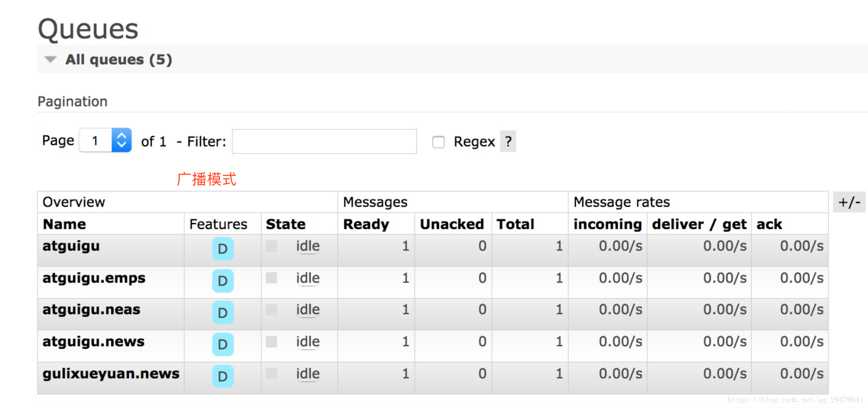Click the state indicator square for gulixueyuan.news
868x408 pixels.
click(271, 373)
